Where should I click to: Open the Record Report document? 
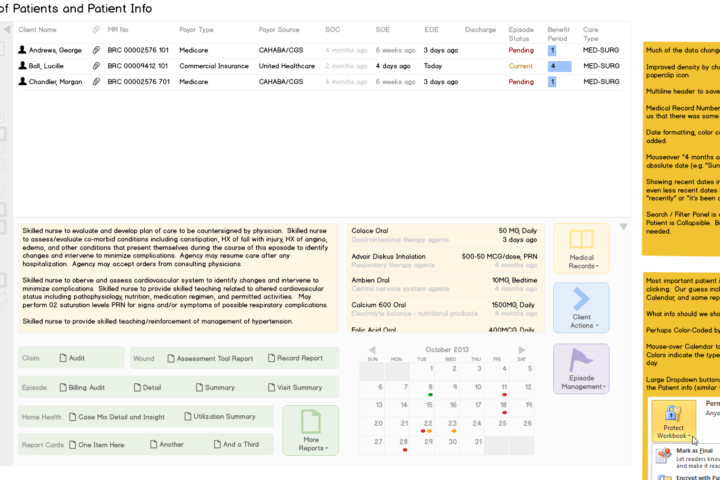(293, 358)
